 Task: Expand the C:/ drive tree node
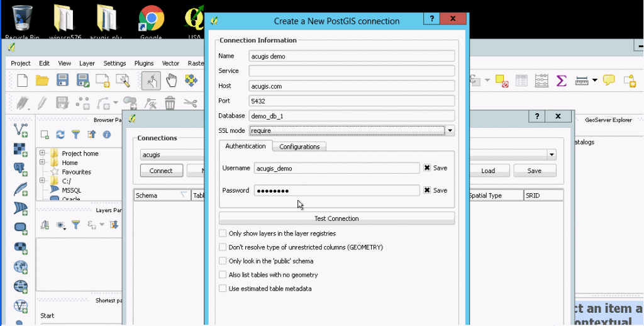(x=42, y=181)
